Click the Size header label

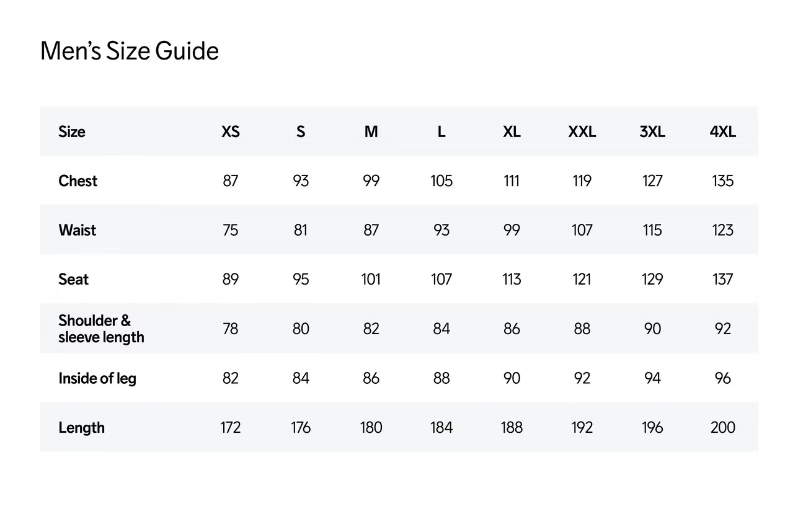coord(72,131)
